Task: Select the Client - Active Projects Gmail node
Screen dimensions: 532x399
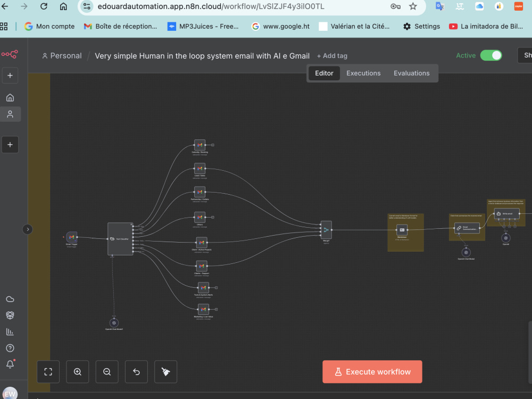Action: (202, 242)
